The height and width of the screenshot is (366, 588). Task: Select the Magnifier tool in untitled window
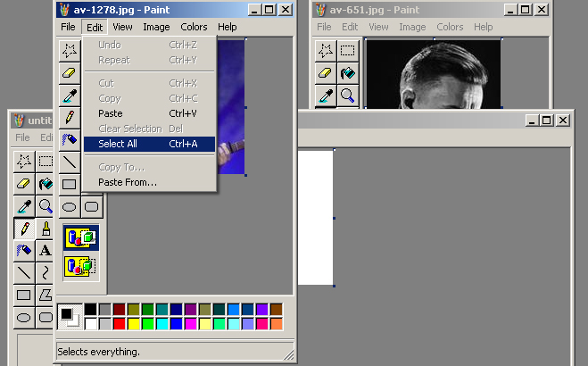coord(45,206)
